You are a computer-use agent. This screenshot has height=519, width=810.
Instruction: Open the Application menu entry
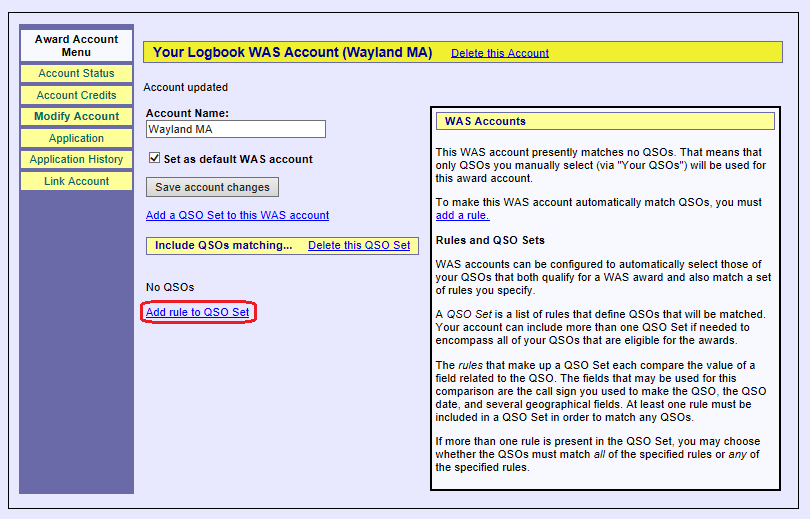[x=76, y=138]
